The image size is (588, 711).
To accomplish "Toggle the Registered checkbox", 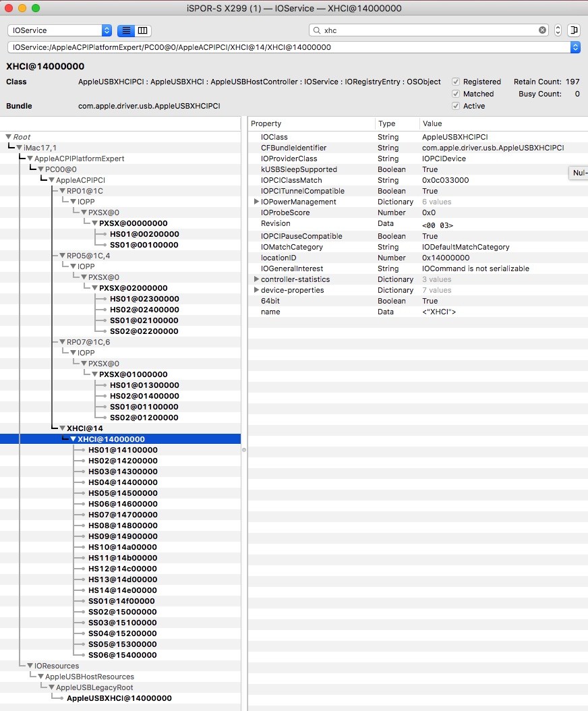I will 457,82.
